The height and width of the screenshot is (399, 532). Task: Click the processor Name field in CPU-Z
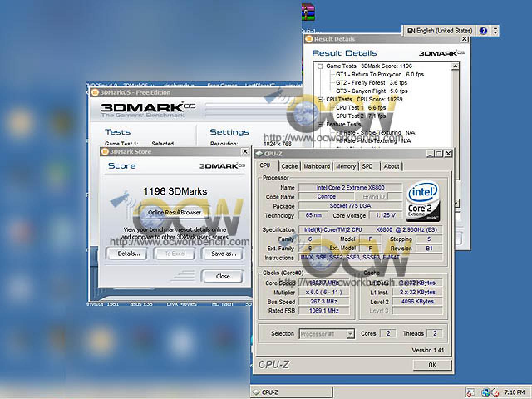point(350,188)
